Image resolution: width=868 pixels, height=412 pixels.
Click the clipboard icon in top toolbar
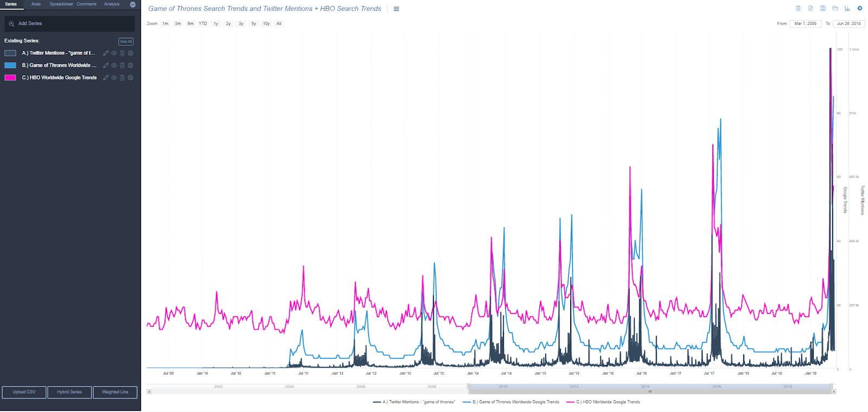tap(798, 8)
